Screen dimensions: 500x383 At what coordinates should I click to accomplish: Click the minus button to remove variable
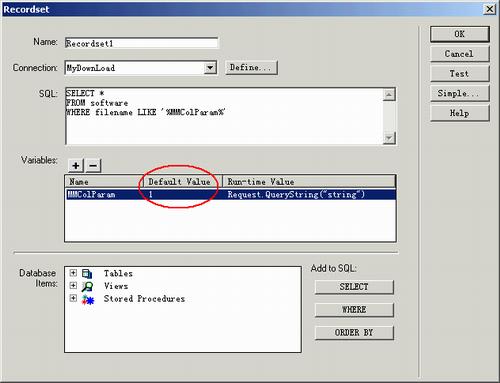[x=93, y=165]
